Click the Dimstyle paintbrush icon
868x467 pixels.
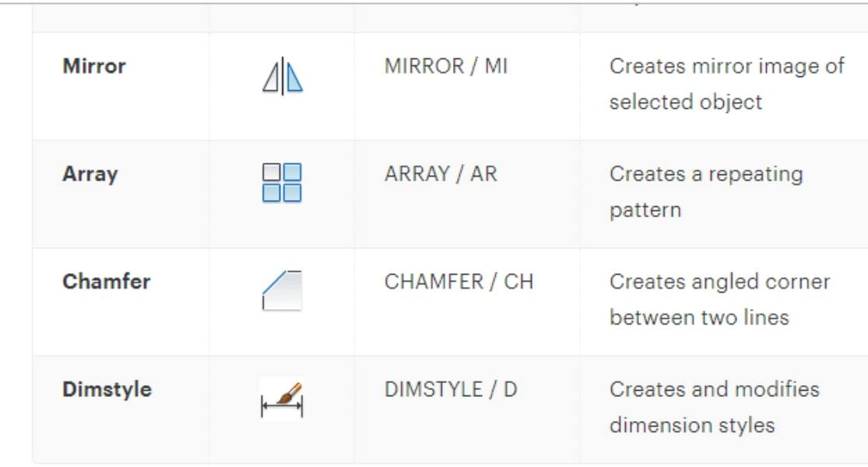(282, 399)
